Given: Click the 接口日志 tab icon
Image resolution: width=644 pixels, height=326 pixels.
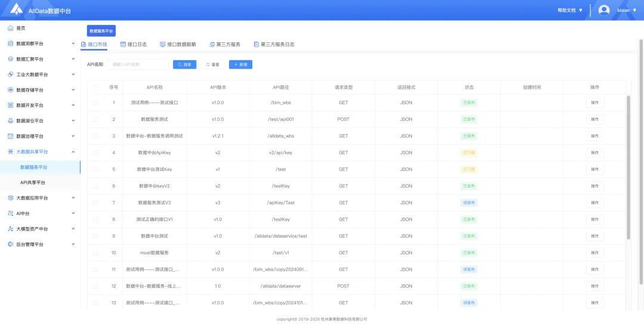Looking at the screenshot, I should coord(123,44).
